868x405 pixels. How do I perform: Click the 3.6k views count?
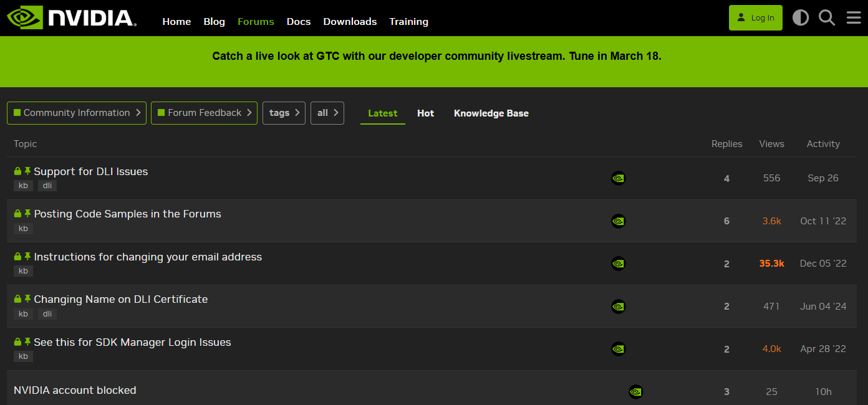(x=771, y=221)
